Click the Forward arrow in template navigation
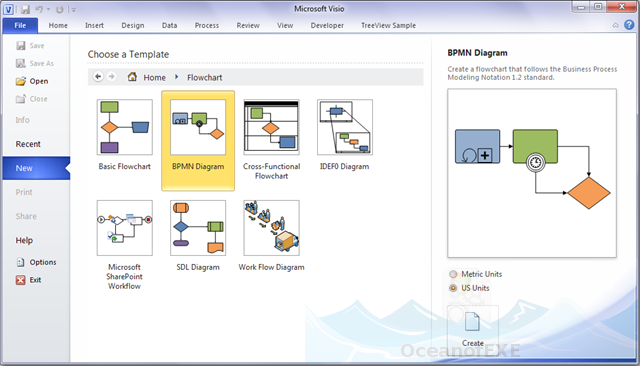 point(111,76)
